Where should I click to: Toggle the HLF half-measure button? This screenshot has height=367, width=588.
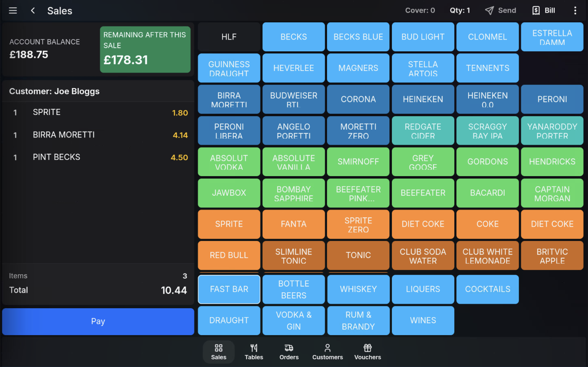coord(229,37)
